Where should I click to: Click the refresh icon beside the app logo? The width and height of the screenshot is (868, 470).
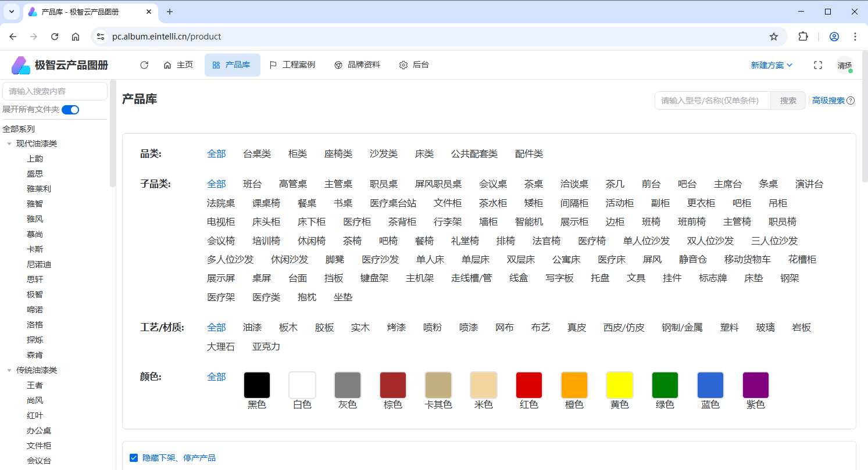(144, 65)
